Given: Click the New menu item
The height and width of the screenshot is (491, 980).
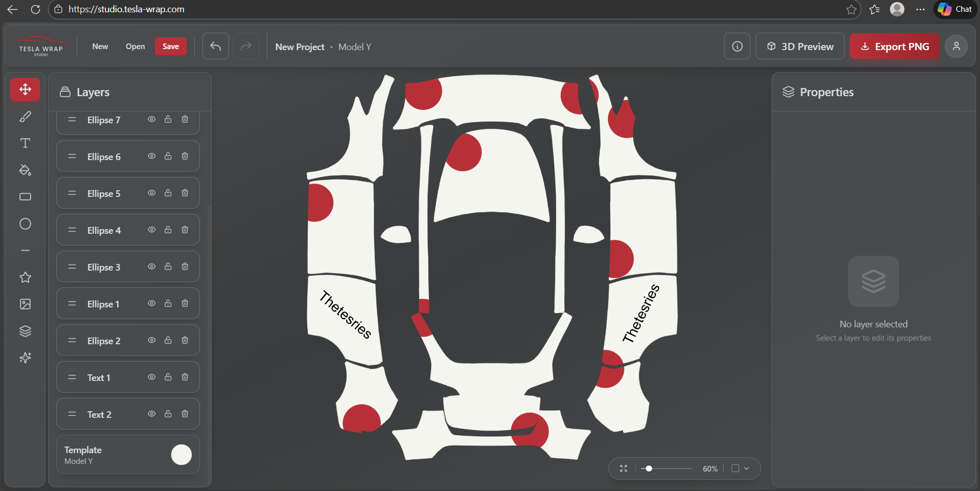Looking at the screenshot, I should point(100,47).
